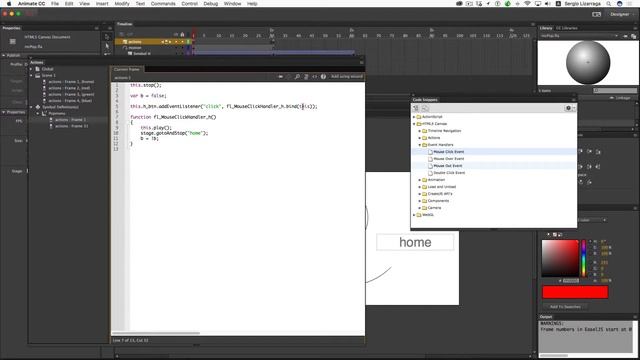This screenshot has height=360, width=640.
Task: Click the Spotlight search icon in menu bar
Action: coord(609,3)
